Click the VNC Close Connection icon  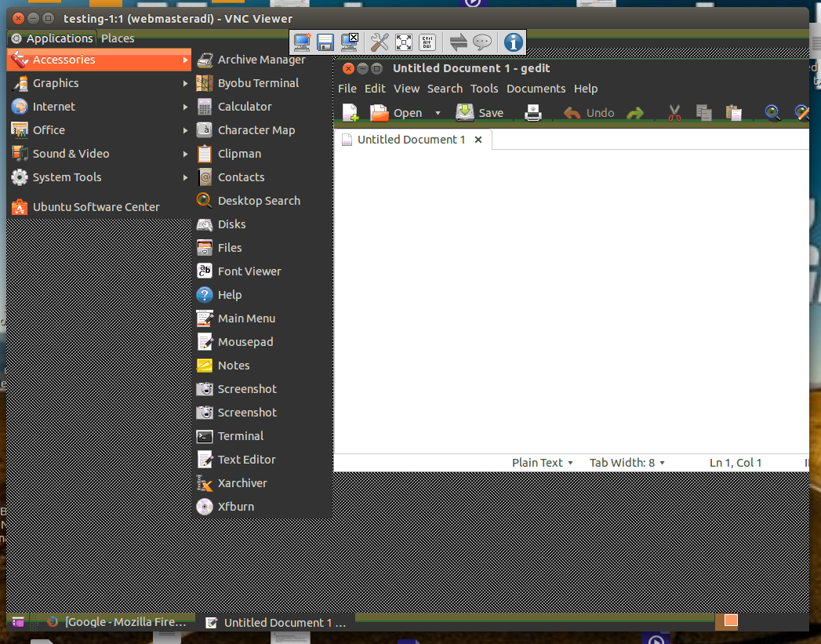click(350, 42)
